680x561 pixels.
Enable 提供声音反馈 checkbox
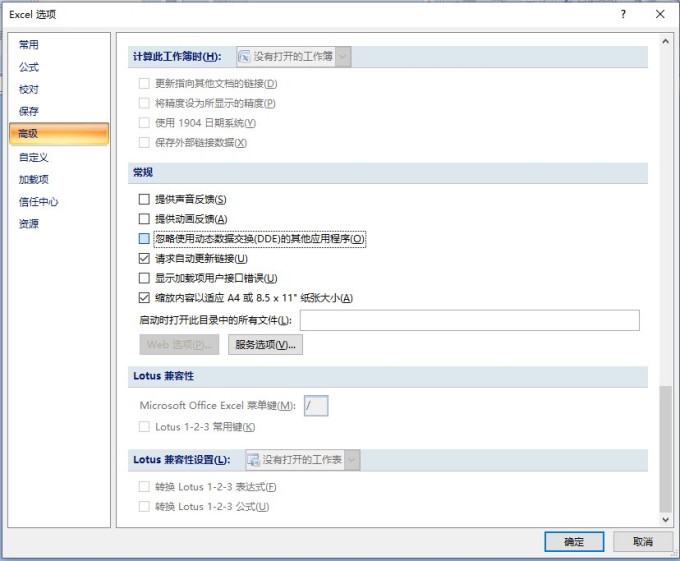144,199
